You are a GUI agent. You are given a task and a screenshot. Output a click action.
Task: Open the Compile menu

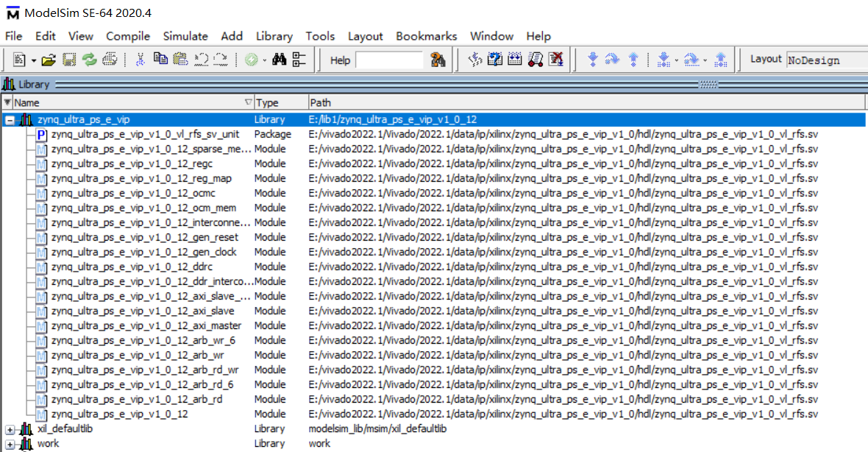(128, 36)
